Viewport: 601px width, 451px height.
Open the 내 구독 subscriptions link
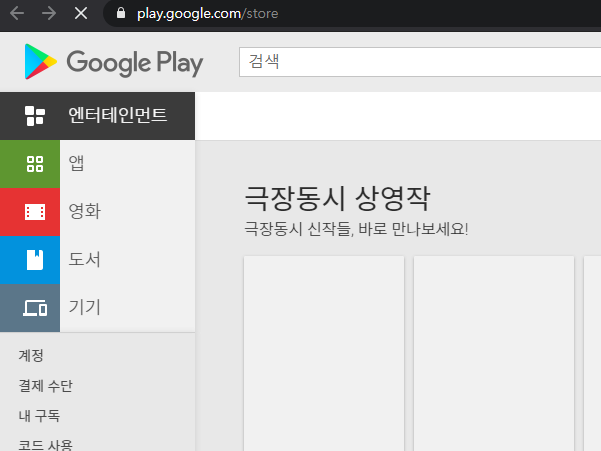pos(39,415)
